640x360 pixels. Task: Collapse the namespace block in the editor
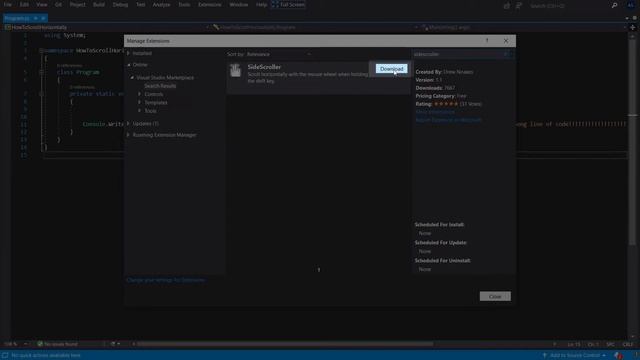click(x=41, y=51)
